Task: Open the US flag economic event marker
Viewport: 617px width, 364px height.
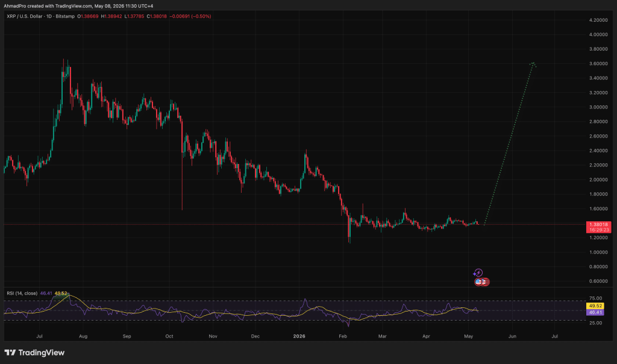Action: 478,282
